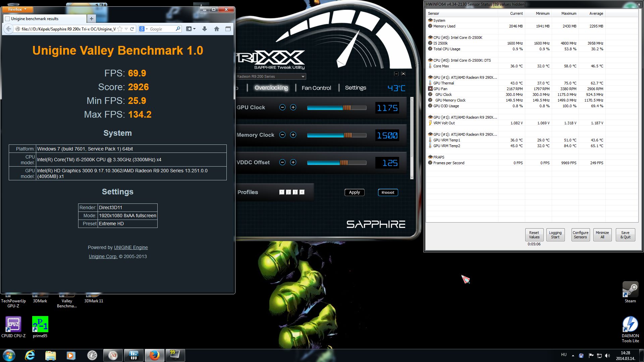This screenshot has width=644, height=362.
Task: Click the GPU Clock slider bar
Action: (336, 108)
